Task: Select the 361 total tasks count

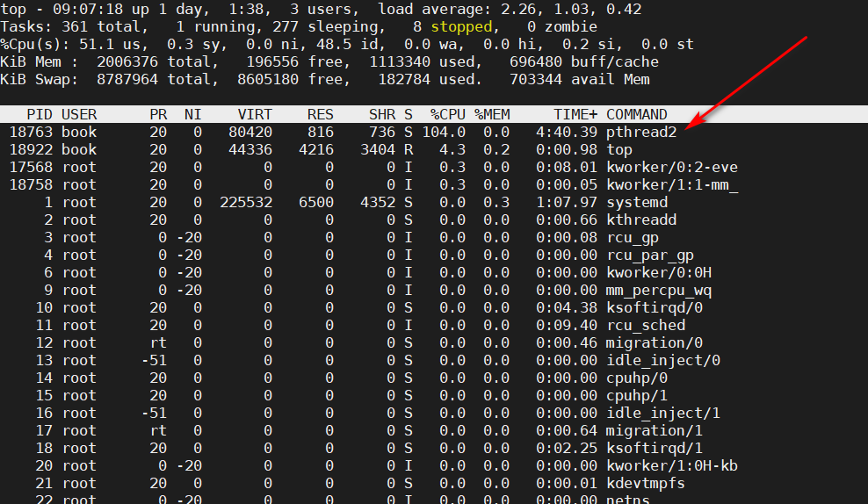Action: [x=74, y=27]
